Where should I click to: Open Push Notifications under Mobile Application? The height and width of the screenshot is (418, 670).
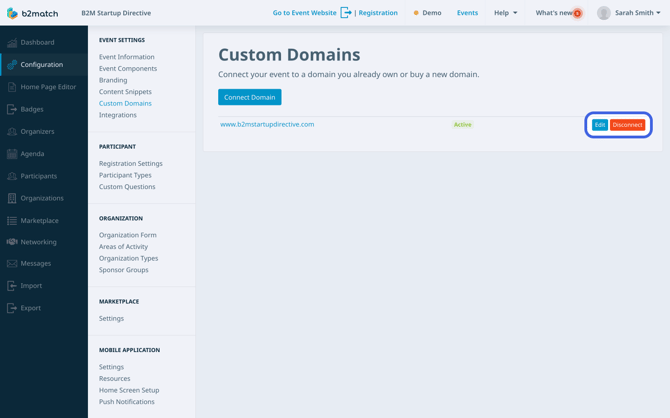(x=126, y=402)
